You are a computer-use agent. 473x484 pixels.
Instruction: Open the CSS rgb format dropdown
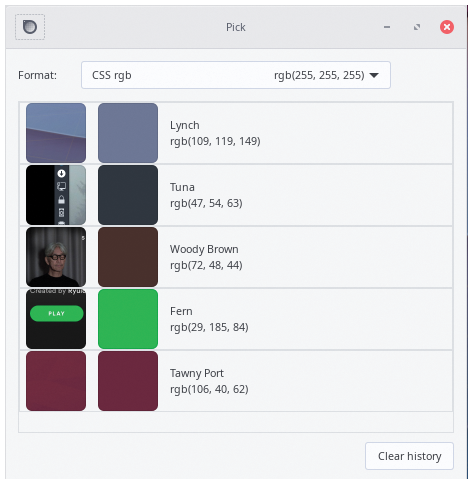tap(236, 75)
